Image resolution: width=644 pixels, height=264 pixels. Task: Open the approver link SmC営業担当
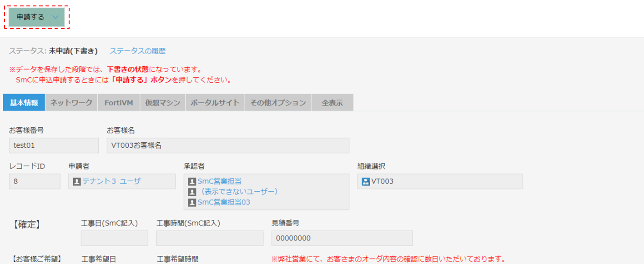coord(219,181)
